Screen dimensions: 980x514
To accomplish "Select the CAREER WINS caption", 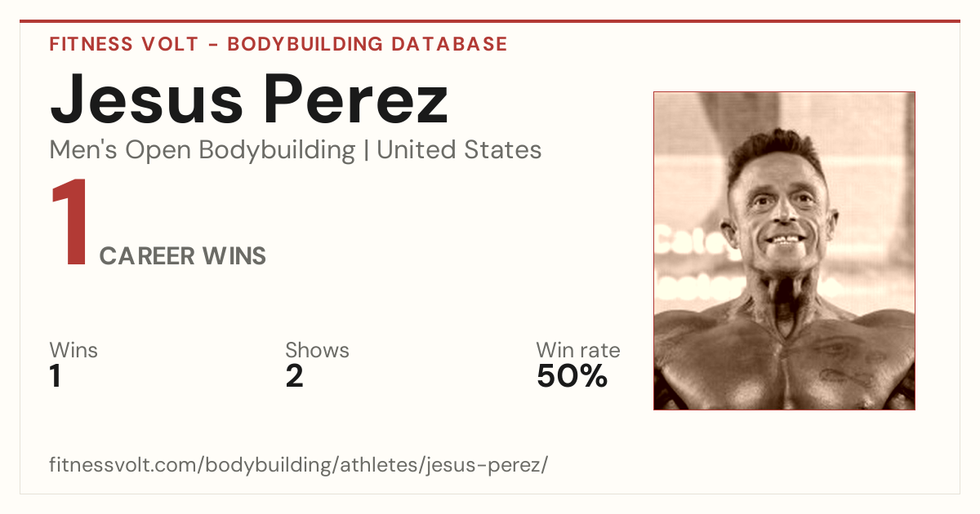I will pyautogui.click(x=183, y=256).
